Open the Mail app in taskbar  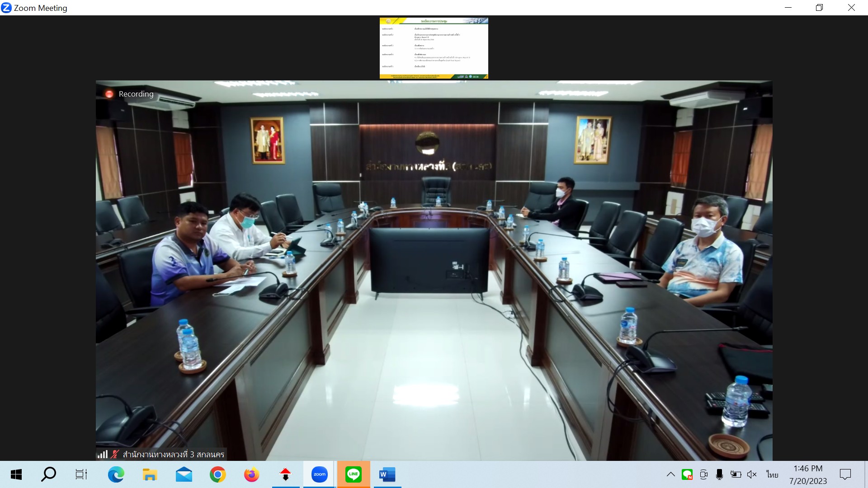pos(184,474)
